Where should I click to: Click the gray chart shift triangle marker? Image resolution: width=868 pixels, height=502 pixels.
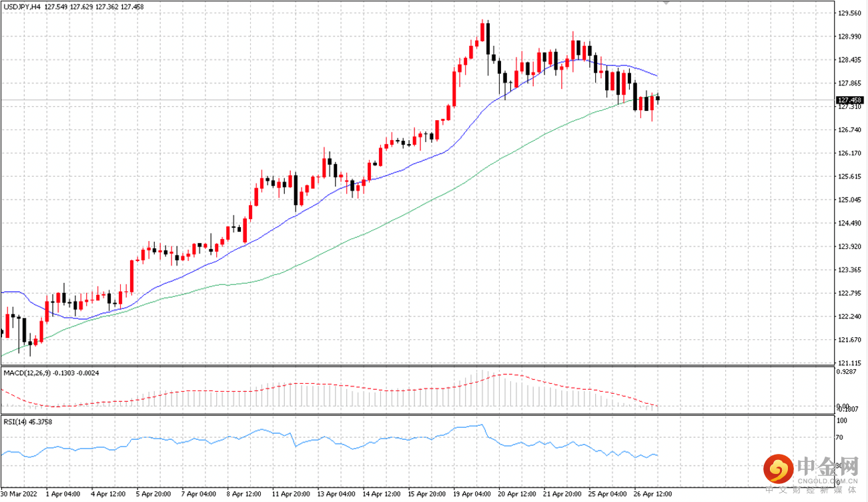tap(665, 3)
